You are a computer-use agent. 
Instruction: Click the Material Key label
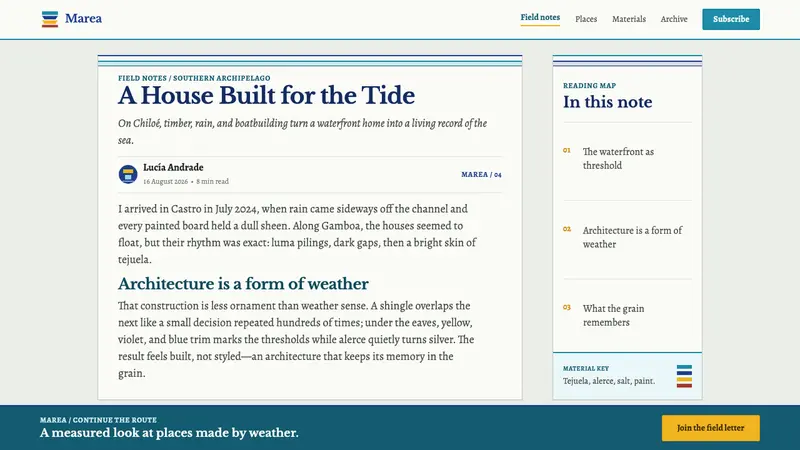pyautogui.click(x=586, y=368)
